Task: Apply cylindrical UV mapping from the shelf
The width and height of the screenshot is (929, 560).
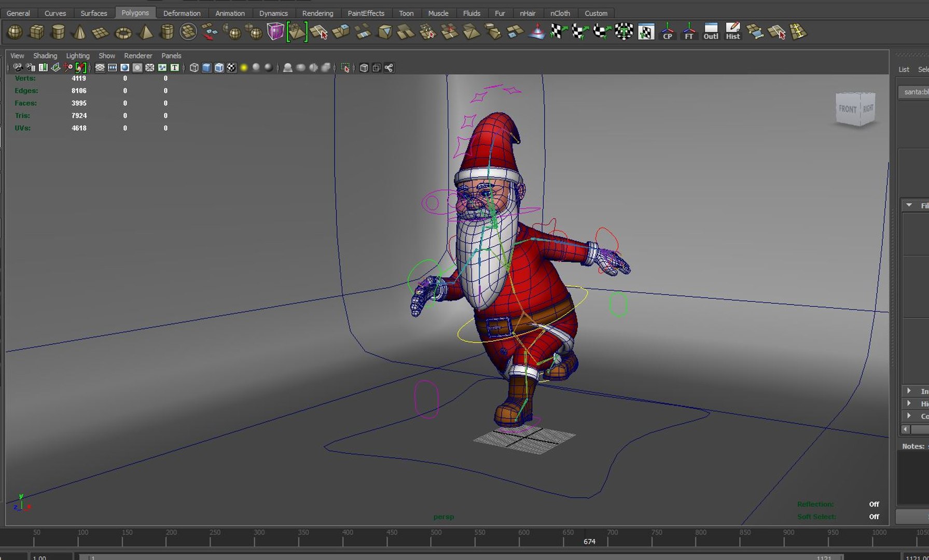Action: pos(580,32)
